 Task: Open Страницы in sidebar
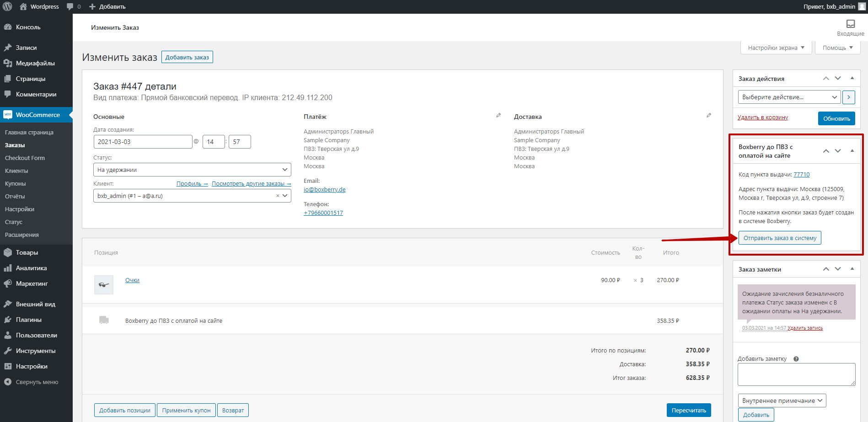[36, 79]
